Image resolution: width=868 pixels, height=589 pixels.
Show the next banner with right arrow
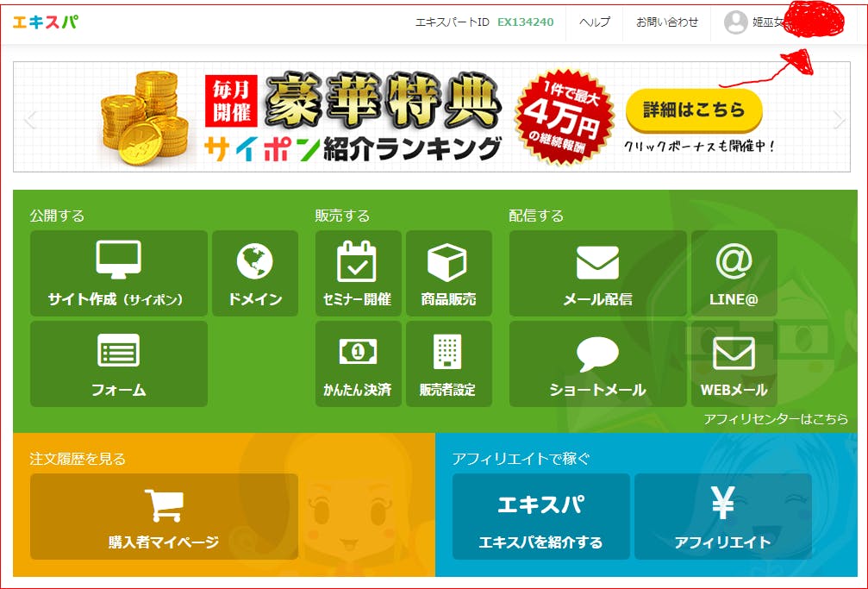[x=839, y=119]
